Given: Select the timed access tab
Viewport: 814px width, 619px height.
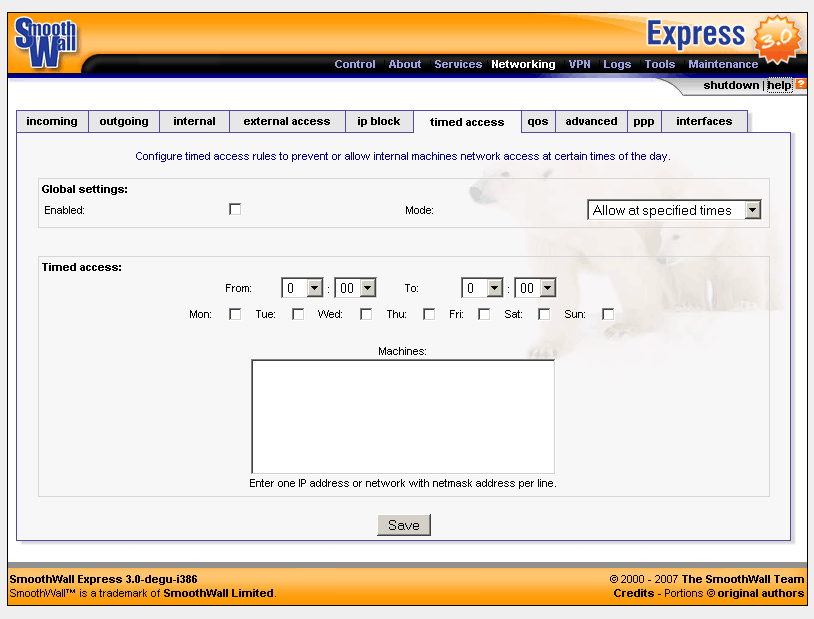Looking at the screenshot, I should [x=467, y=122].
